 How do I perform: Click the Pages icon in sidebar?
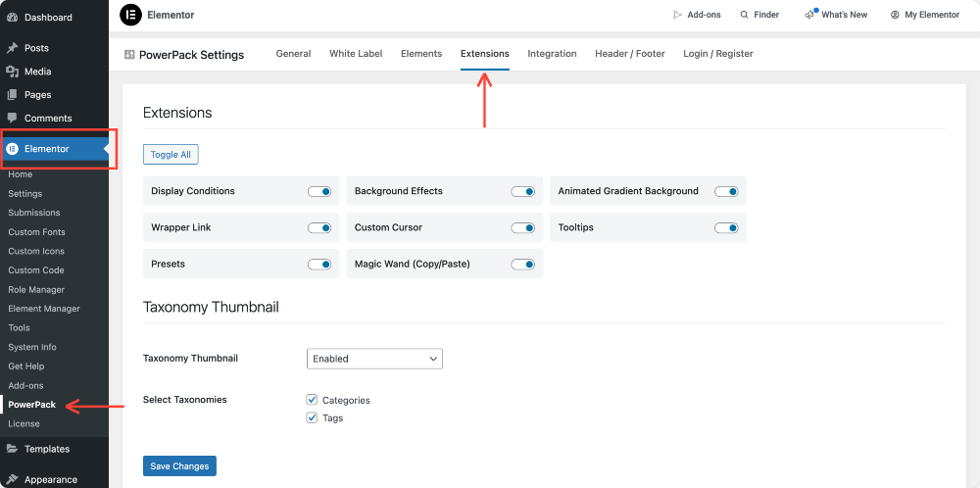click(x=12, y=95)
